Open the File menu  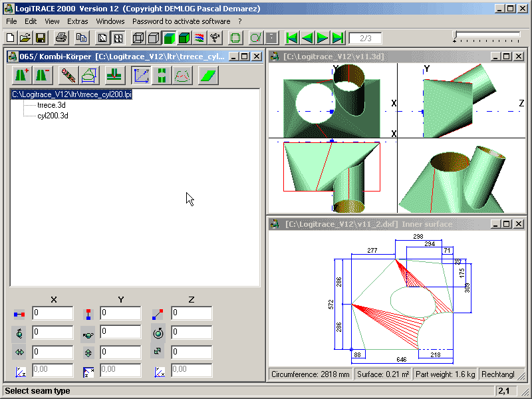(x=11, y=21)
